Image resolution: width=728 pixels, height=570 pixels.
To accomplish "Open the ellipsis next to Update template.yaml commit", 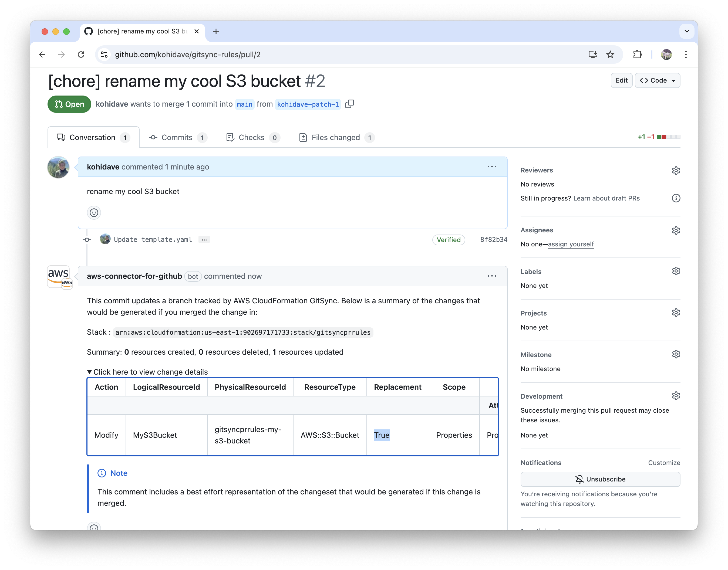I will click(x=204, y=240).
